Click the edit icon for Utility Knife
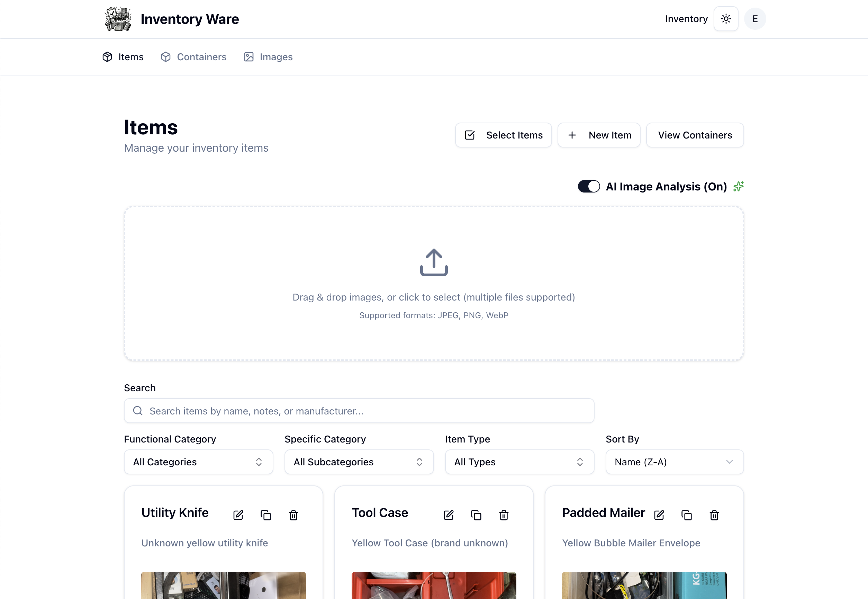This screenshot has height=599, width=868. (x=238, y=515)
